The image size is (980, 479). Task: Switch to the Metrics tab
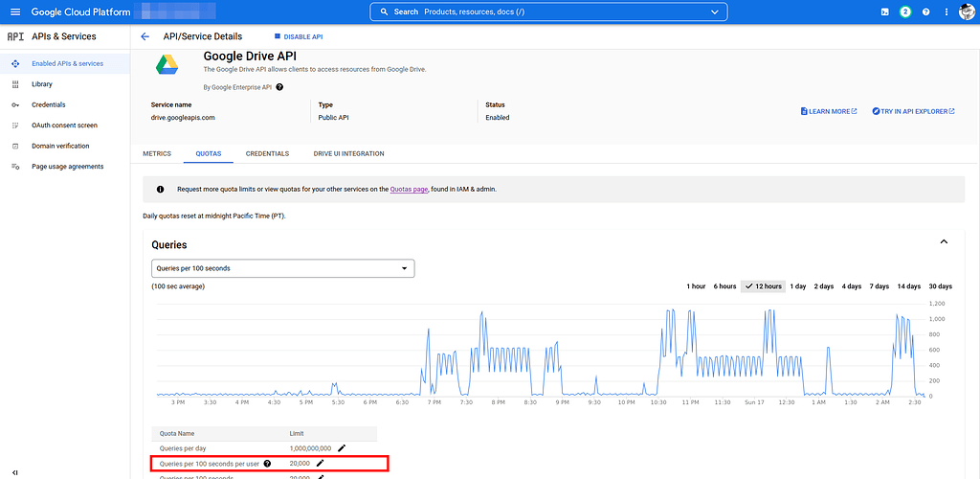click(157, 154)
